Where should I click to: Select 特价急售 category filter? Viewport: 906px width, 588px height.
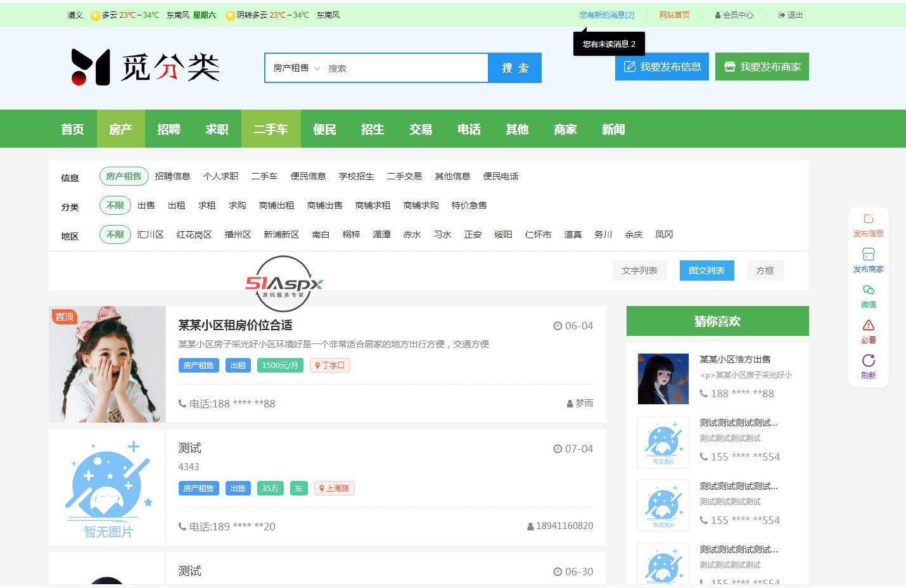click(469, 205)
